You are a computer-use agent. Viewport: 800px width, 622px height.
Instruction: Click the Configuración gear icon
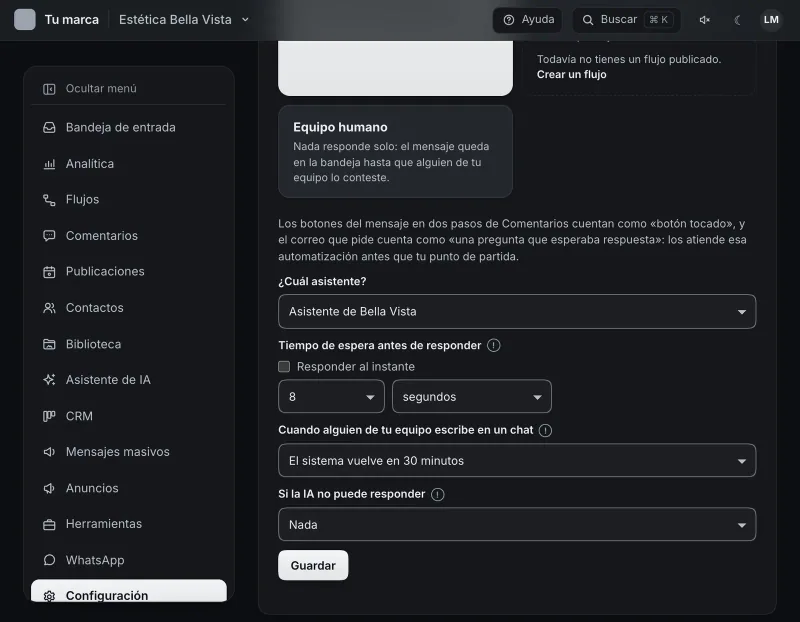(x=49, y=596)
